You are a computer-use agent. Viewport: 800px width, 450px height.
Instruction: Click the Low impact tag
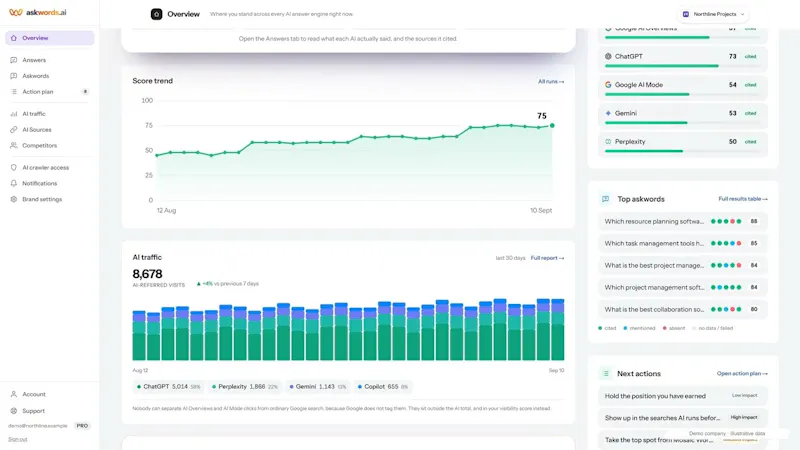(x=744, y=395)
